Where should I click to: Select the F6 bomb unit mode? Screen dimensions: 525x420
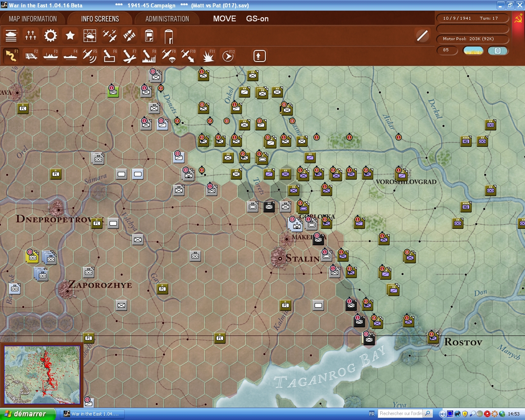click(x=110, y=56)
